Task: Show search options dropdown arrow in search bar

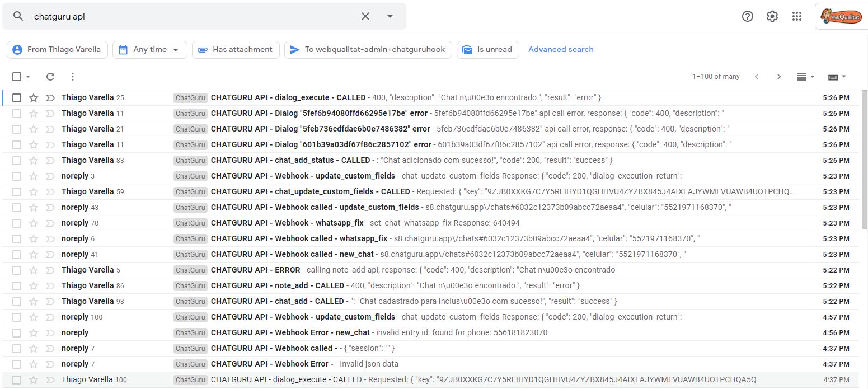Action: (x=390, y=16)
